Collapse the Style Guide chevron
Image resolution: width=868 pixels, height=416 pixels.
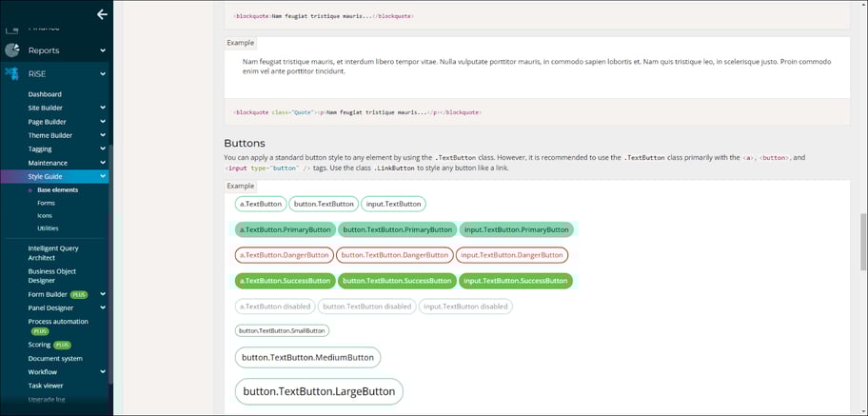(x=103, y=177)
